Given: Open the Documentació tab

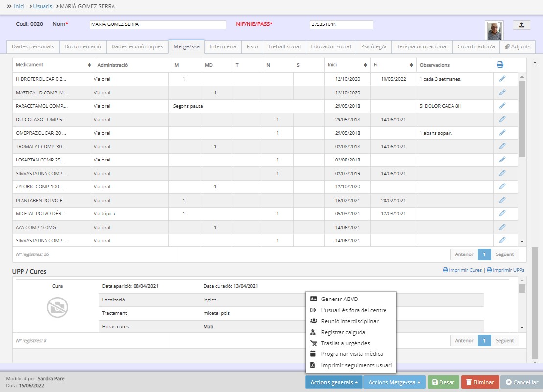Looking at the screenshot, I should point(83,46).
